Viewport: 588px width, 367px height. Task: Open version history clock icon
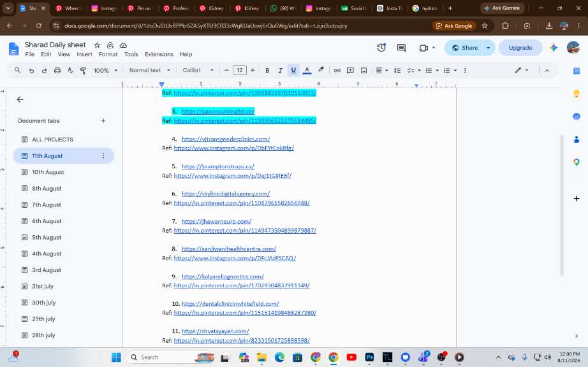coord(381,48)
